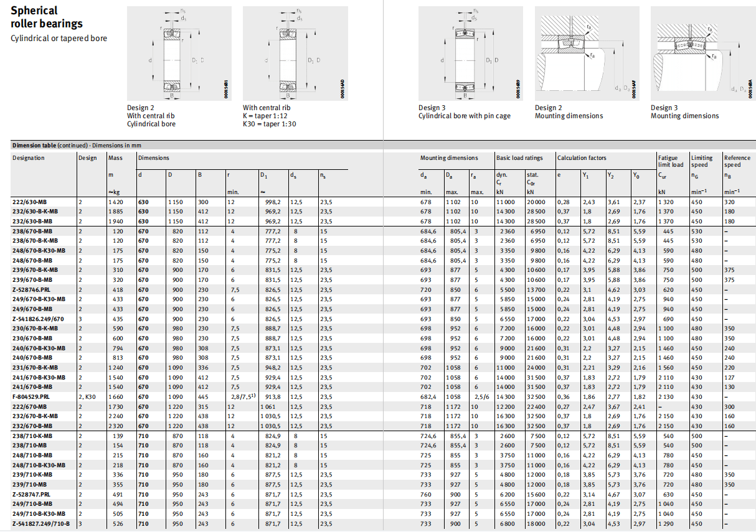Select the 'Cylindrical or tapered bore' subtitle
Screen dimensions: 756x532
coord(59,39)
